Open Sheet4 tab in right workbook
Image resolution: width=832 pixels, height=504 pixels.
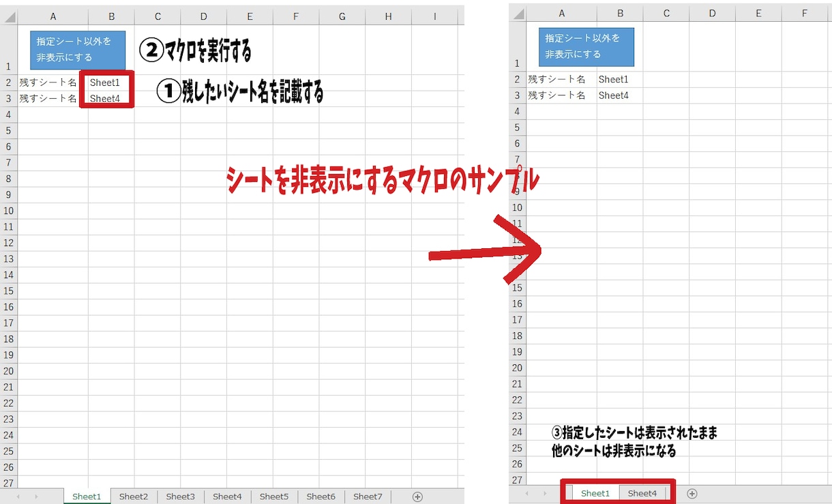pyautogui.click(x=642, y=493)
